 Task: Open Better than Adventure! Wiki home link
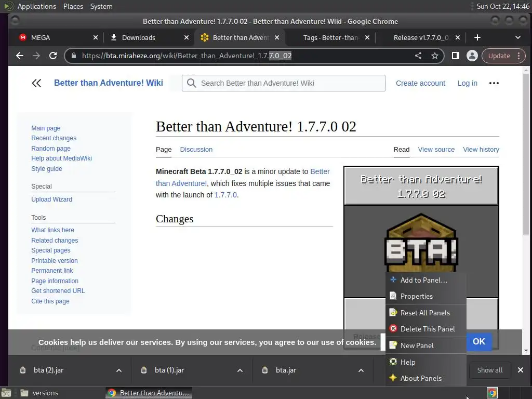[109, 83]
